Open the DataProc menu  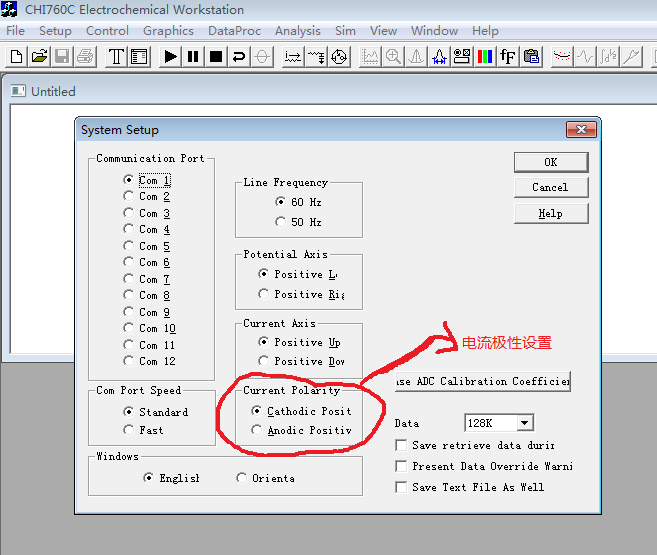234,31
